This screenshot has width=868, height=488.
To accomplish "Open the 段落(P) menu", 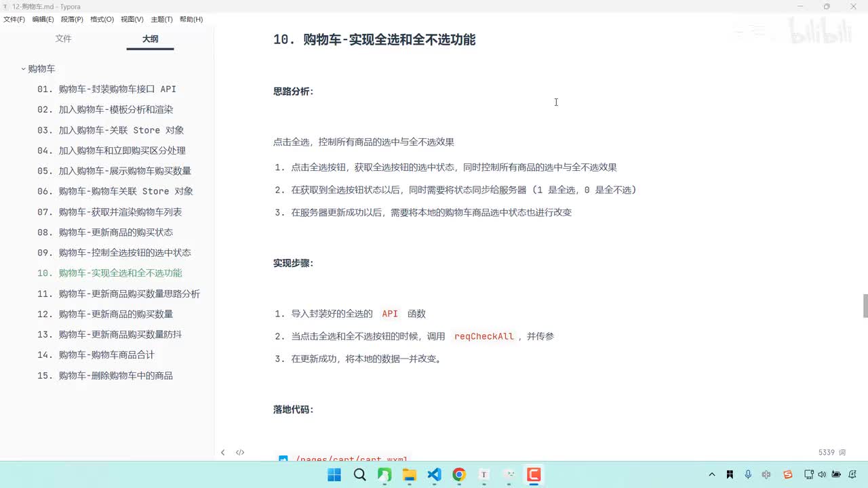I will point(72,20).
